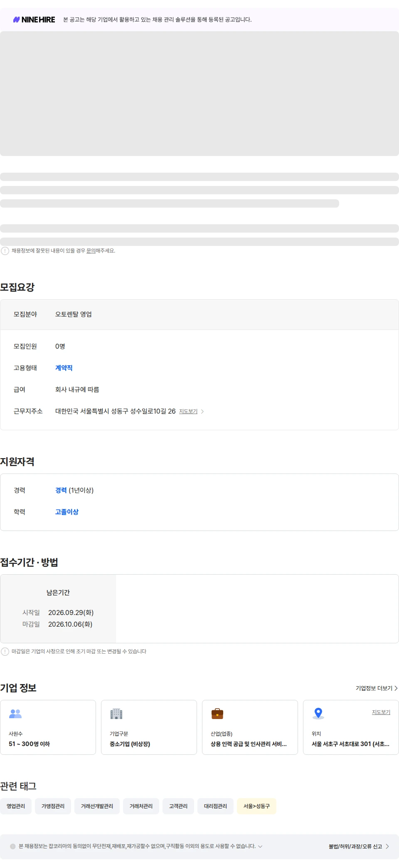The height and width of the screenshot is (868, 399).
Task: Click the arrow after 불법/허위/과장/오류 신고
Action: pos(387,846)
